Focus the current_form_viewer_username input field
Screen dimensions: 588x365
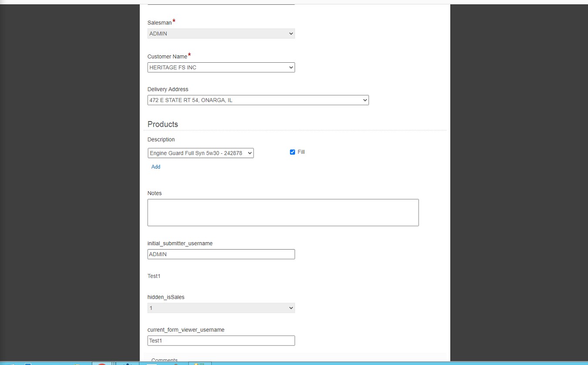coord(221,341)
